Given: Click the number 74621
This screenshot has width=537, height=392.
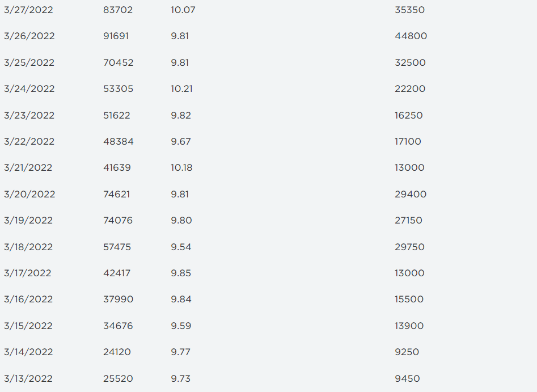Looking at the screenshot, I should [x=116, y=194].
